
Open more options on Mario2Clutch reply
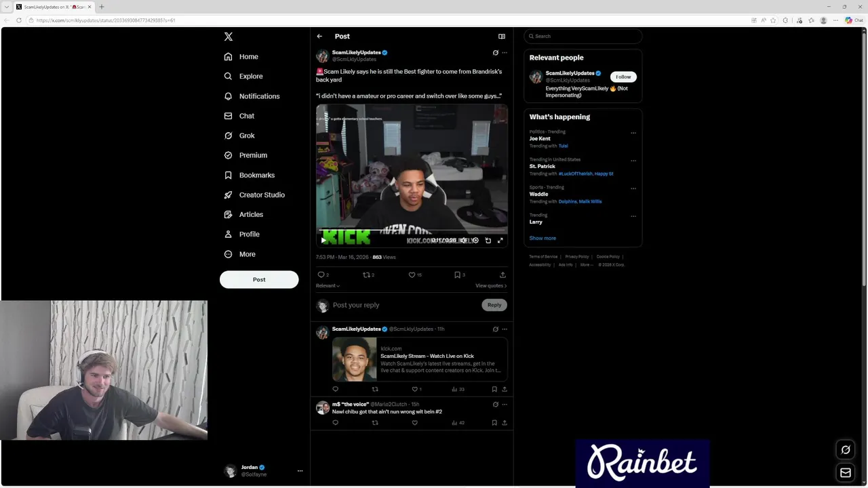505,405
